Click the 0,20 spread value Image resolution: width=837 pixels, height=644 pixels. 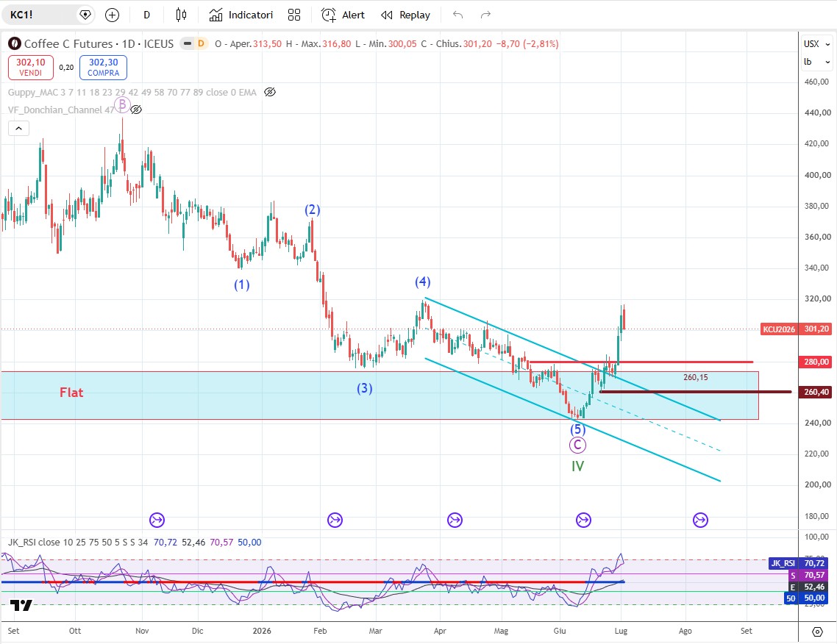[66, 67]
